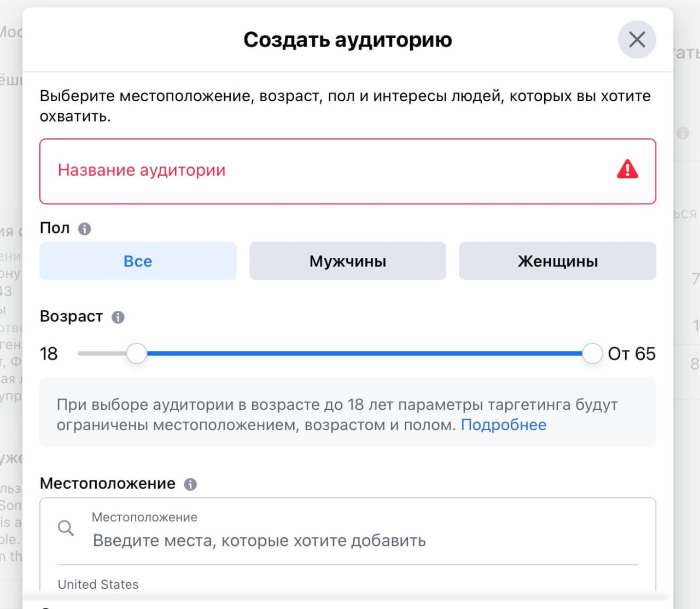Click the "18" minimum age label
The image size is (700, 609).
coord(49,353)
